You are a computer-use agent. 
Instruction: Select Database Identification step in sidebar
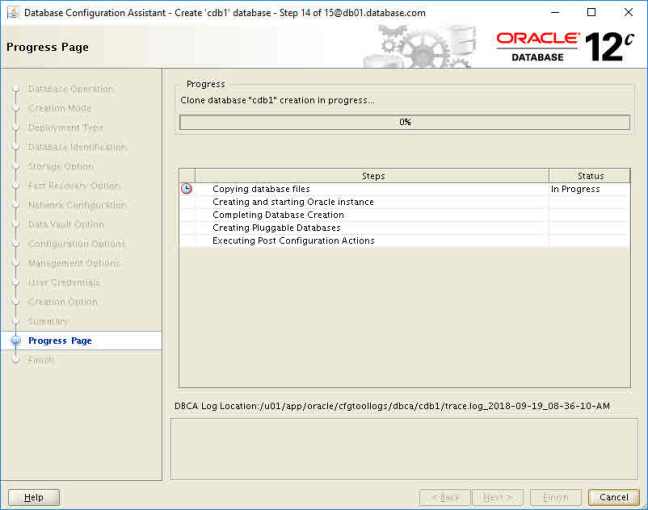pyautogui.click(x=77, y=147)
